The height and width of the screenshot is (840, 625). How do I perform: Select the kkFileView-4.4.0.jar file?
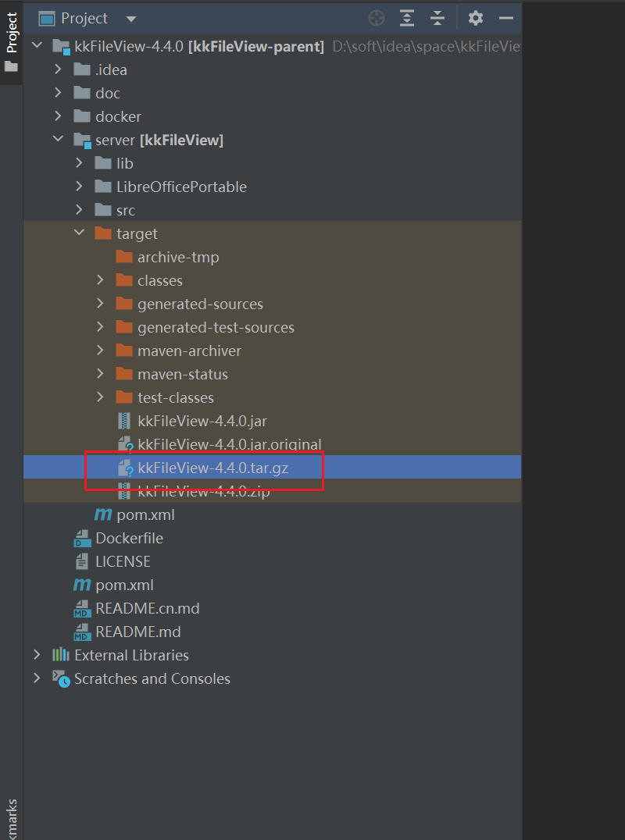tap(202, 421)
